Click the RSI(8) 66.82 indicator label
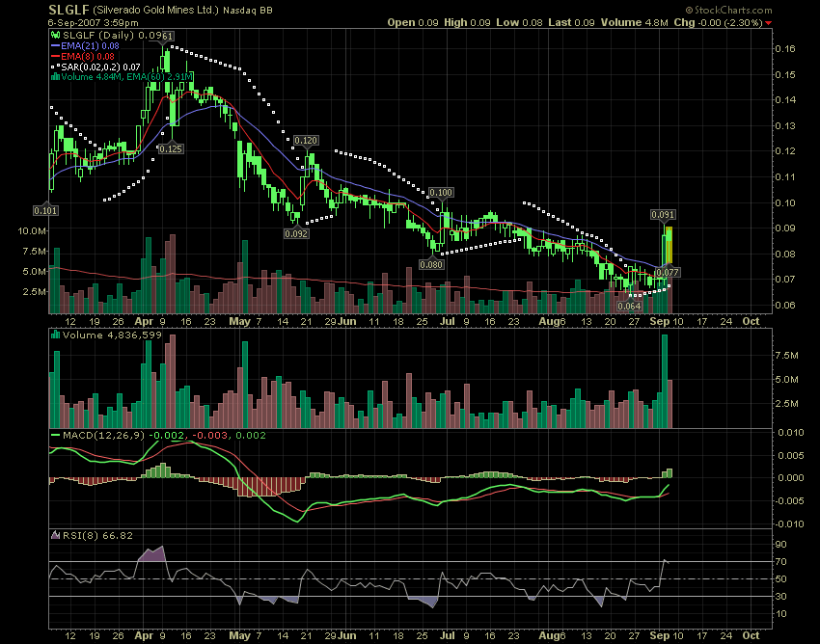This screenshot has height=644, width=820. [x=97, y=535]
